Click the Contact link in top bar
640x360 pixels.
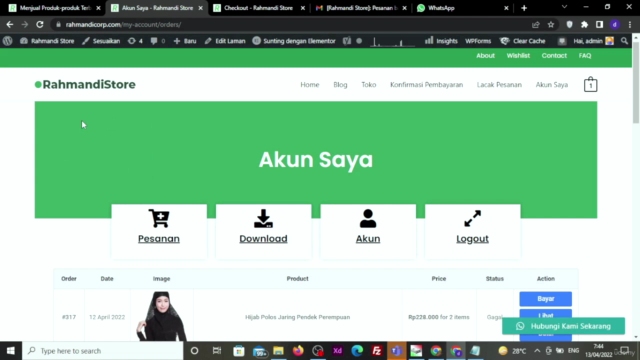pyautogui.click(x=554, y=56)
